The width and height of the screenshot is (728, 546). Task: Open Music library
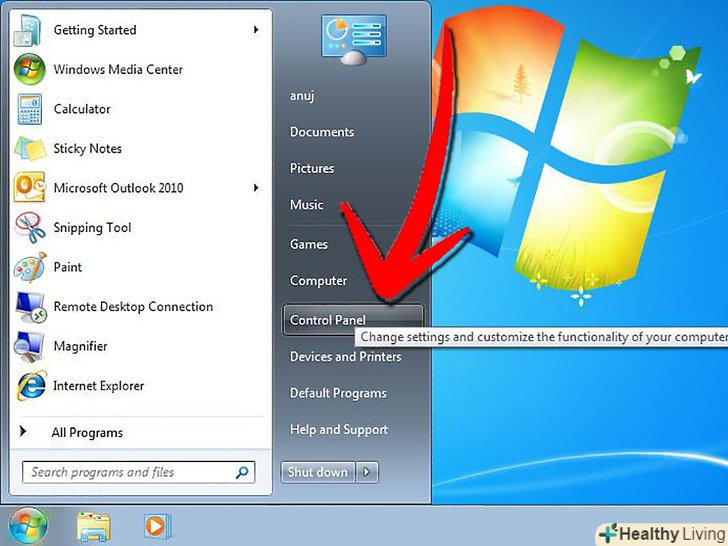306,204
